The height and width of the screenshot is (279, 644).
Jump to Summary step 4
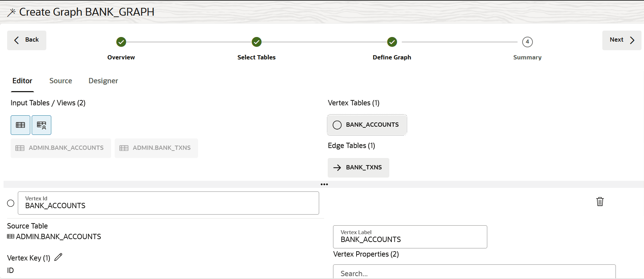(527, 42)
